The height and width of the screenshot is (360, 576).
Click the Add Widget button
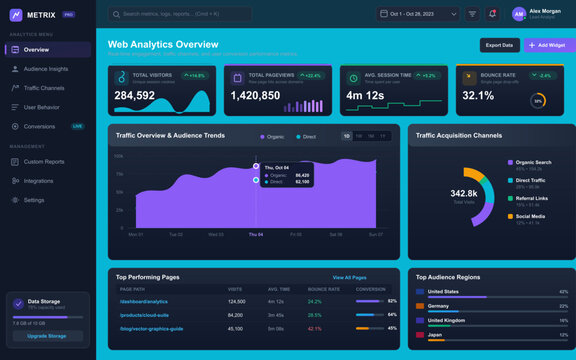[x=550, y=45]
